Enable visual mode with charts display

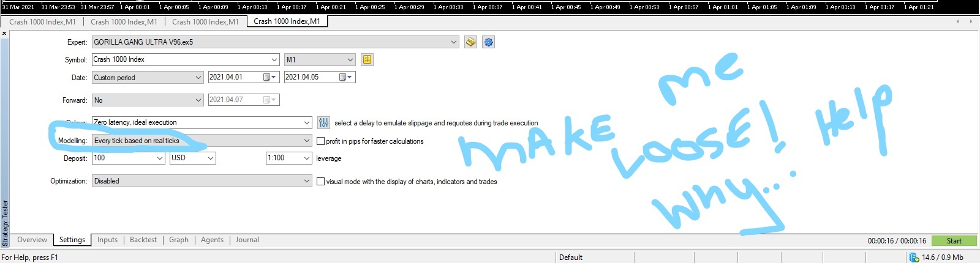point(320,181)
